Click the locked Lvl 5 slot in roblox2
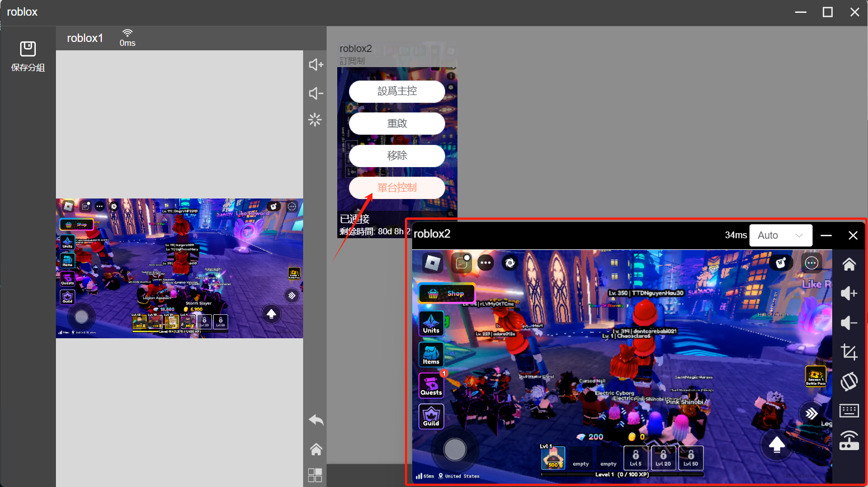The image size is (868, 487). pos(636,457)
